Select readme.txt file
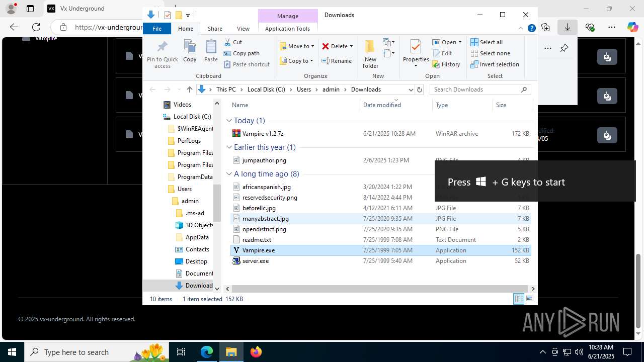The image size is (644, 362). click(x=380, y=240)
